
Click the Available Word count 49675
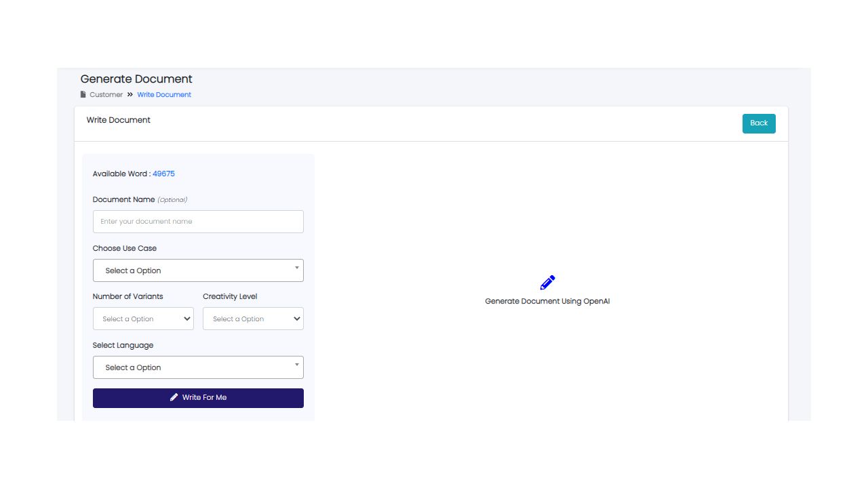coord(163,174)
